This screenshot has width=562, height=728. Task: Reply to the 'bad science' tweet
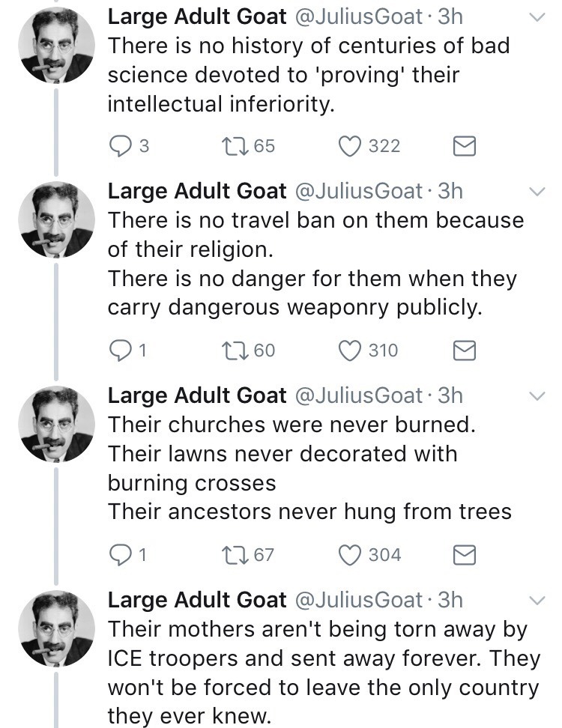(x=121, y=146)
